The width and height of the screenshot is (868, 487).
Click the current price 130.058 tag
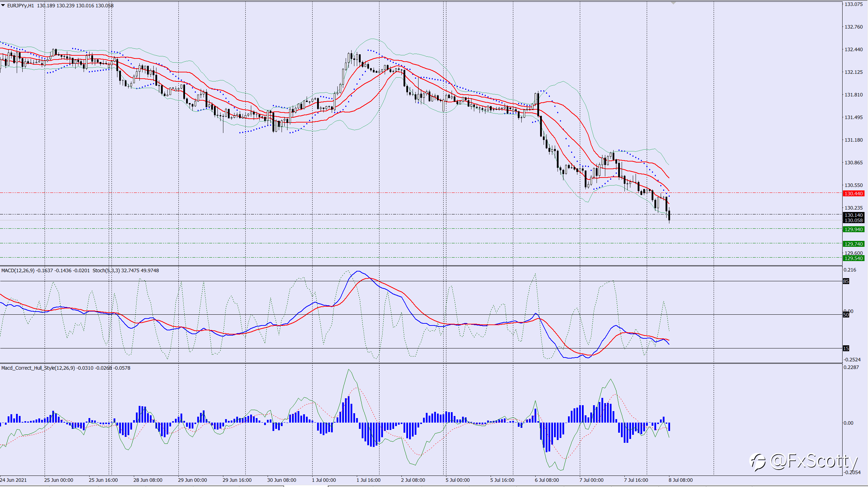[x=853, y=220]
